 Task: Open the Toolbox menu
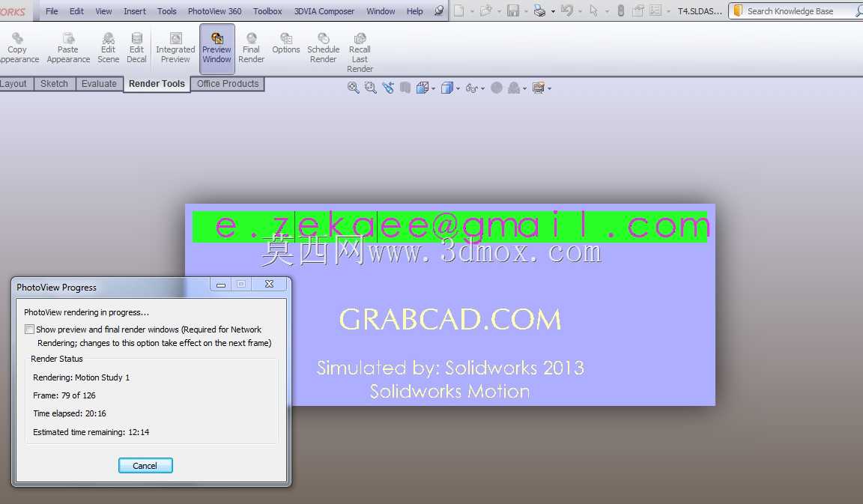pyautogui.click(x=267, y=11)
